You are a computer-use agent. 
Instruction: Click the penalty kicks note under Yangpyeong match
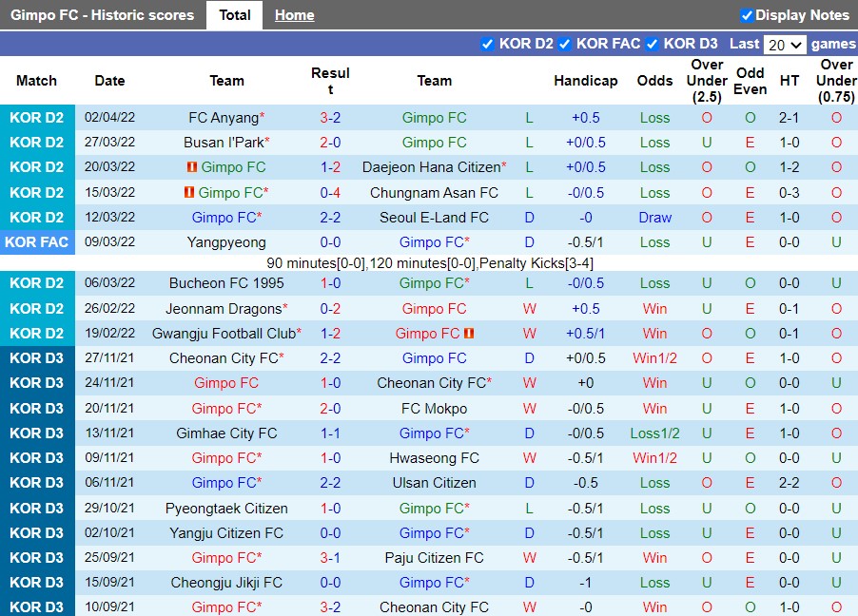[x=430, y=263]
